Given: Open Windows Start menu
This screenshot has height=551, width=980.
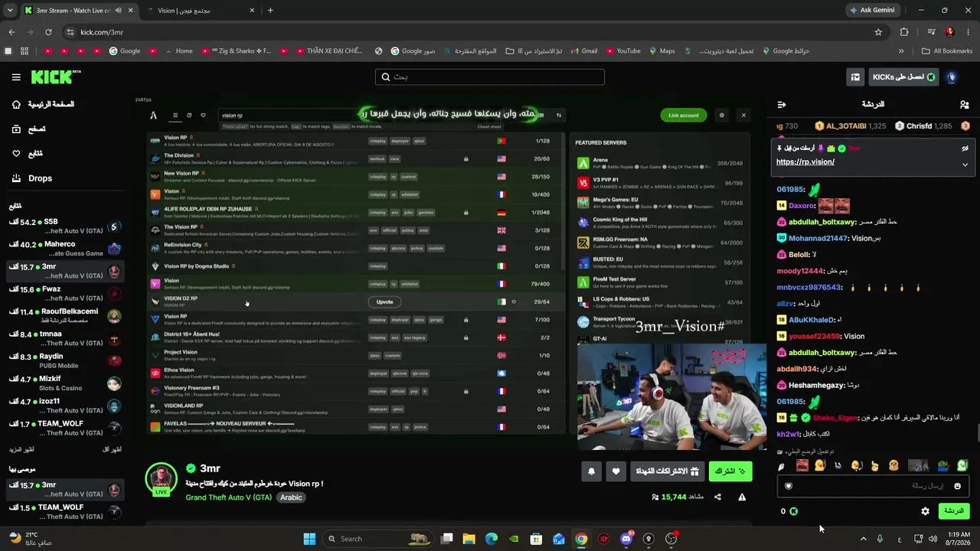Looking at the screenshot, I should click(309, 539).
